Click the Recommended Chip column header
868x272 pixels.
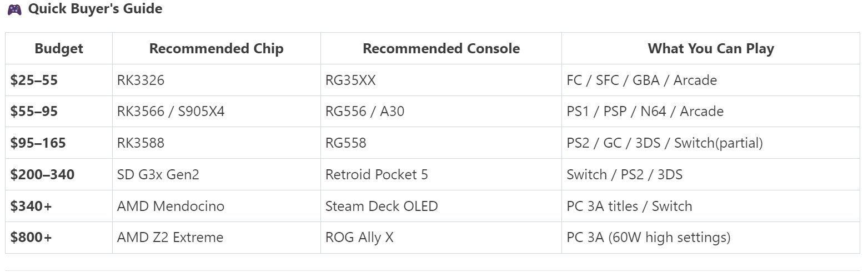[x=216, y=49]
